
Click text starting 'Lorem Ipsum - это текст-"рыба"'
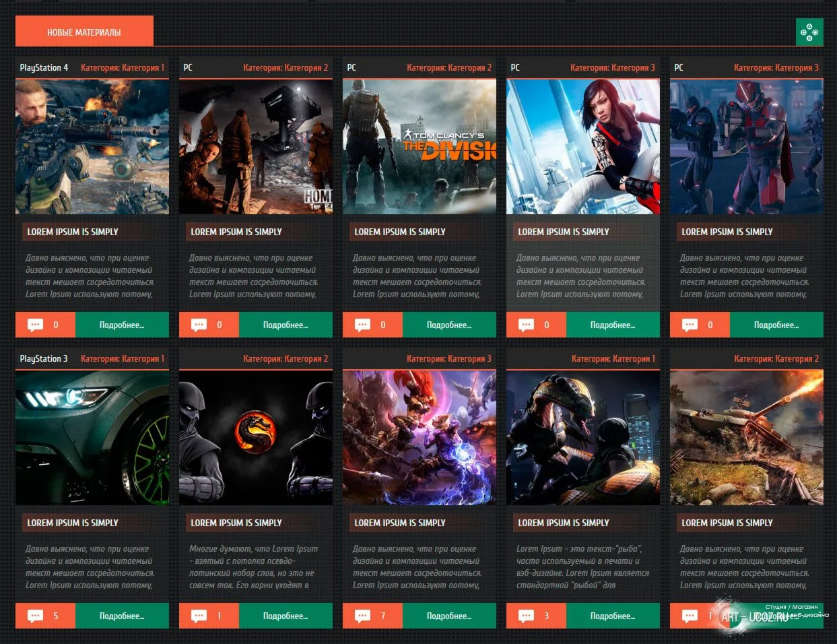click(x=582, y=567)
